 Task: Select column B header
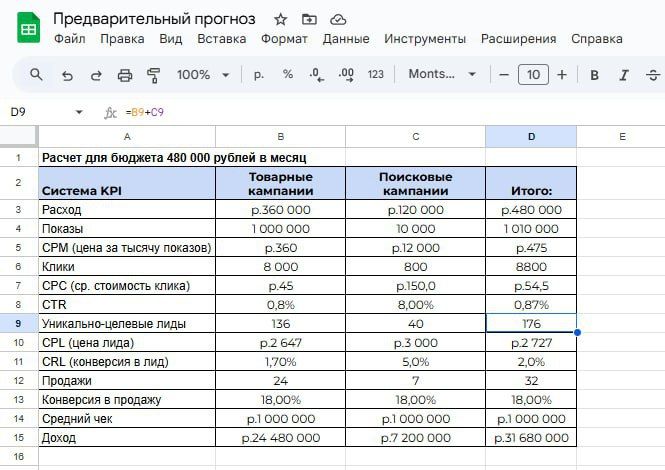tap(280, 137)
